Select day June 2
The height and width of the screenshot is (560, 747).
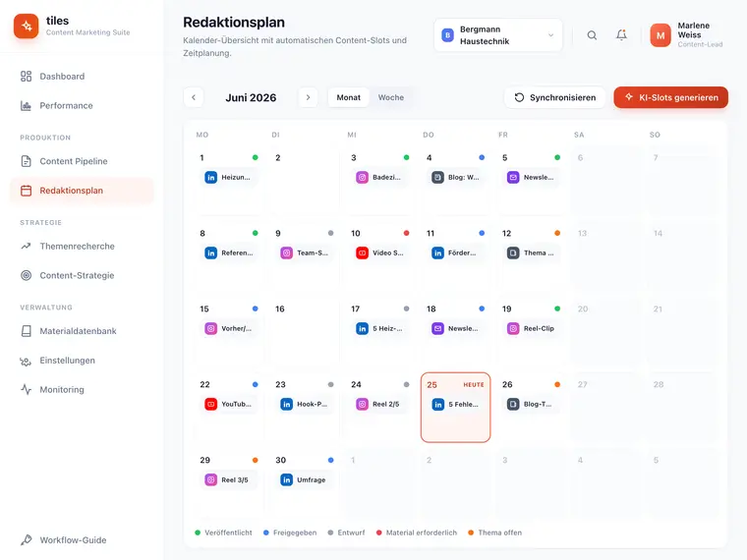[x=304, y=180]
